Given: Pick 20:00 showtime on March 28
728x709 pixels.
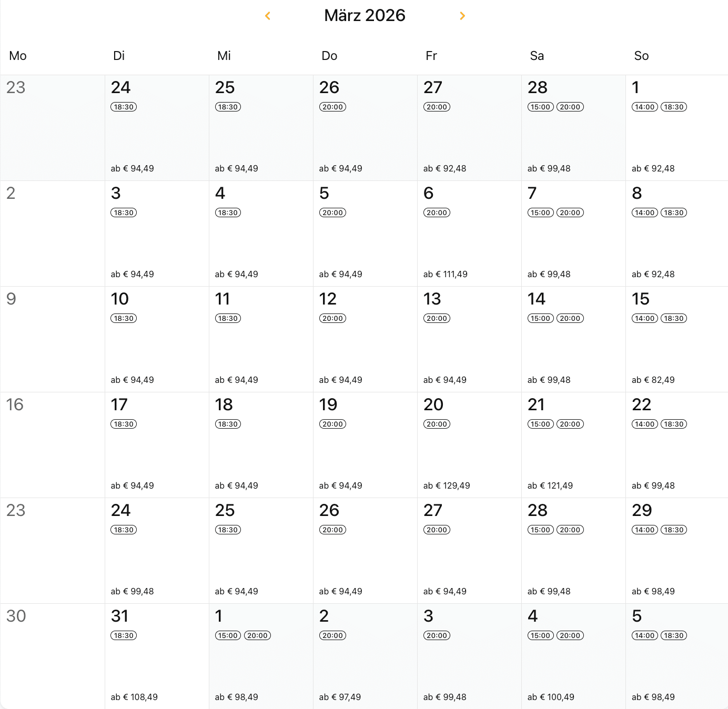Looking at the screenshot, I should point(570,530).
